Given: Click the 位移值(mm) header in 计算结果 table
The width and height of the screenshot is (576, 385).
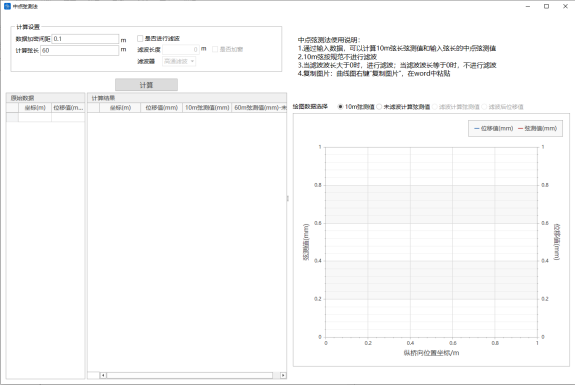Looking at the screenshot, I should (x=162, y=108).
